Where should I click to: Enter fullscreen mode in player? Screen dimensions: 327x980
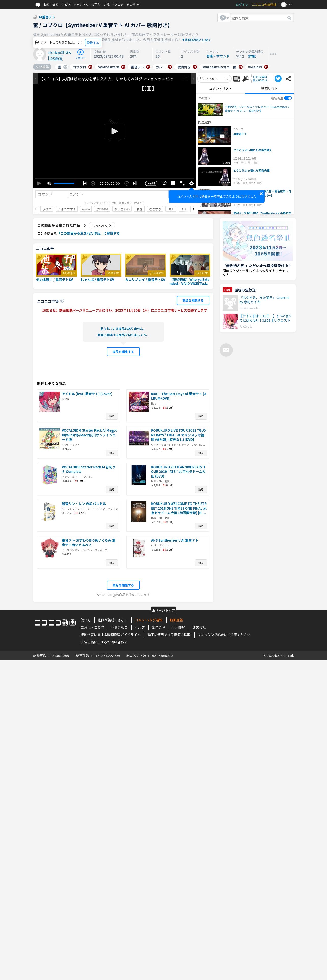click(x=182, y=183)
